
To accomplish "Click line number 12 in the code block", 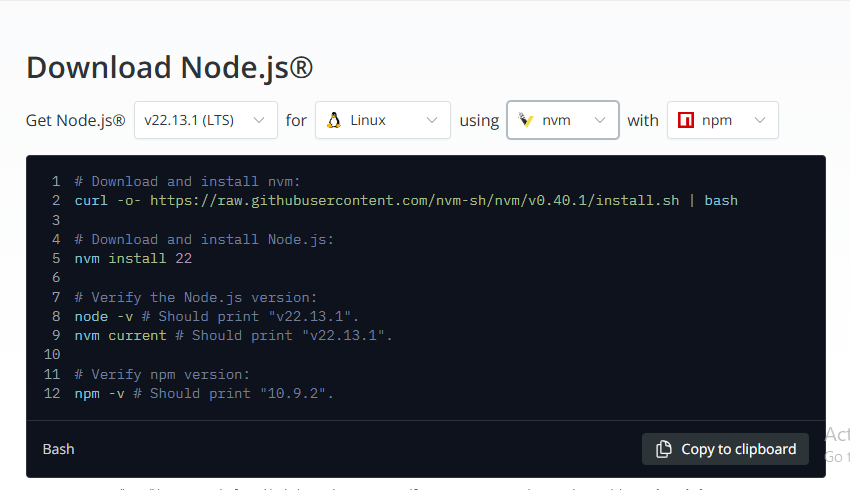I will coord(52,394).
